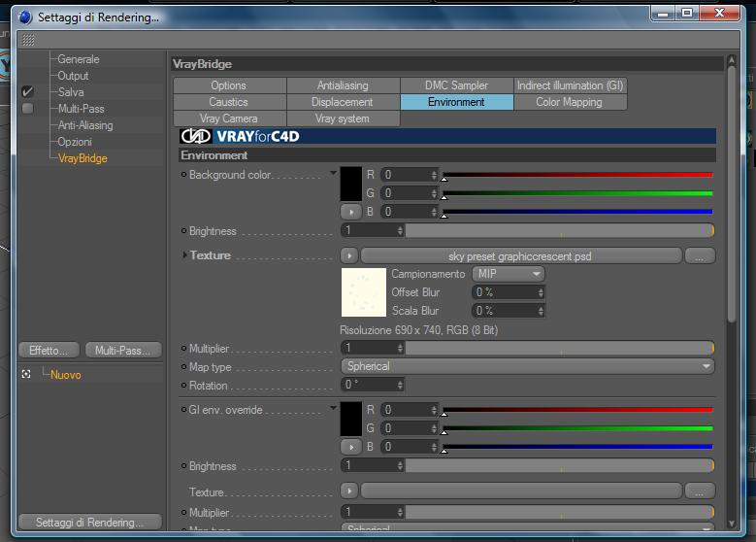
Task: Toggle the GI env. override animation dot
Action: tap(183, 409)
